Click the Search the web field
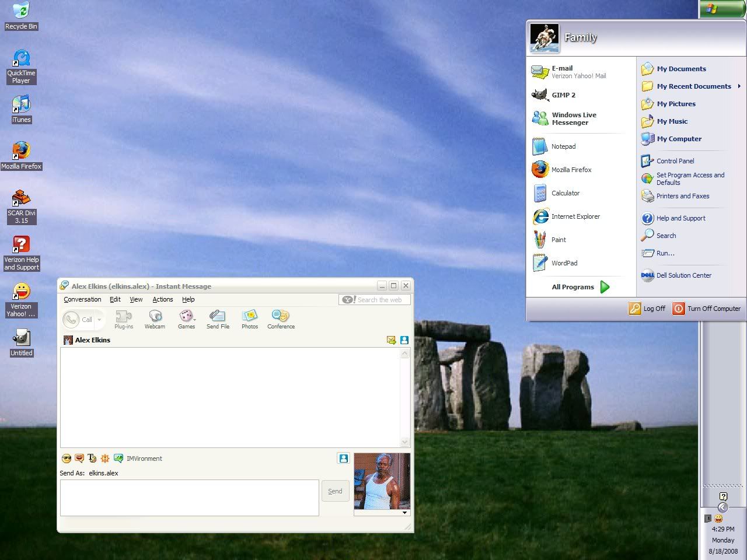 pos(379,300)
